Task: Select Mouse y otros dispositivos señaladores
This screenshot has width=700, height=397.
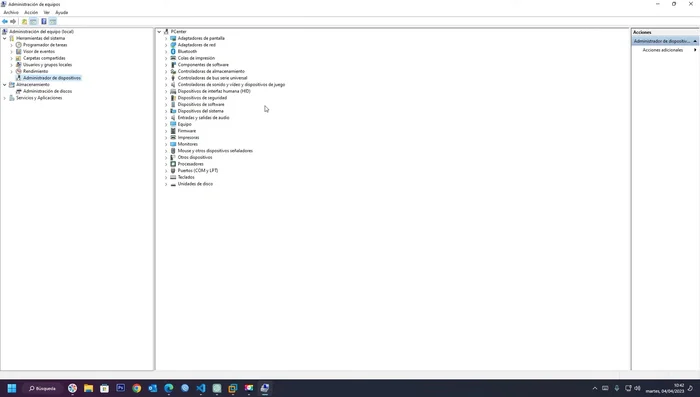Action: (x=215, y=151)
